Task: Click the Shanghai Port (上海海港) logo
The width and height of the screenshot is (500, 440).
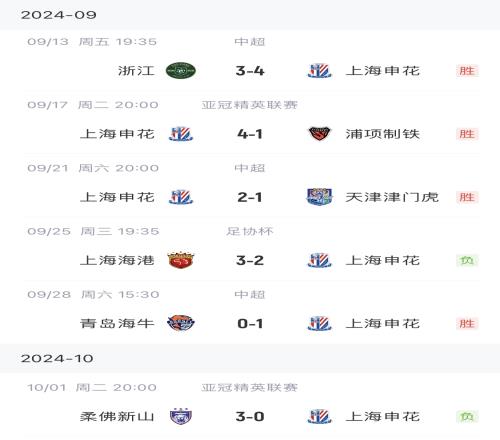Action: point(181,260)
